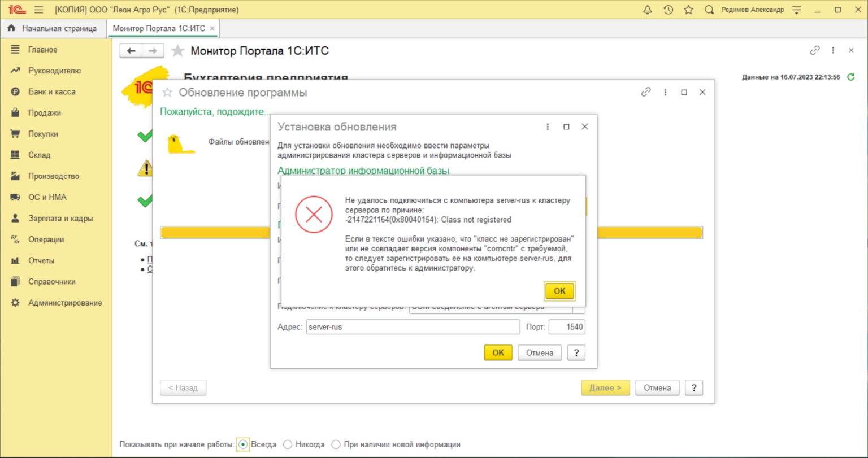Open the main hamburger menu in title bar

pos(38,10)
